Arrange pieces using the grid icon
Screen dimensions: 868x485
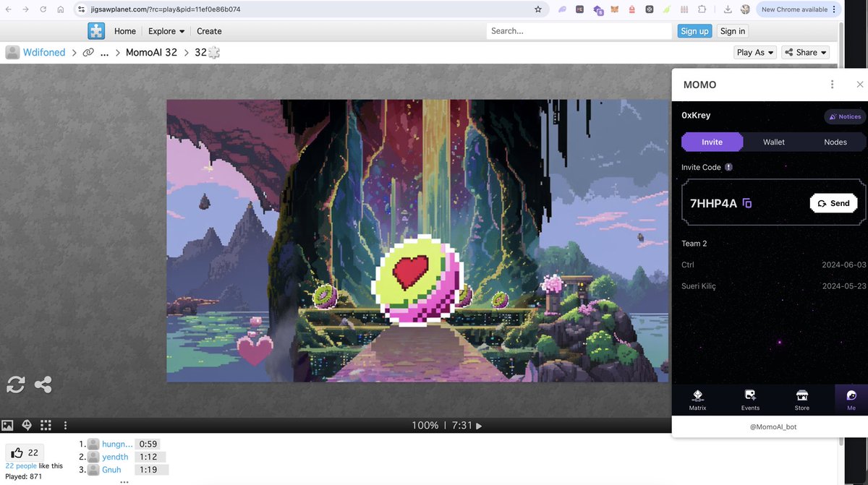(x=46, y=426)
